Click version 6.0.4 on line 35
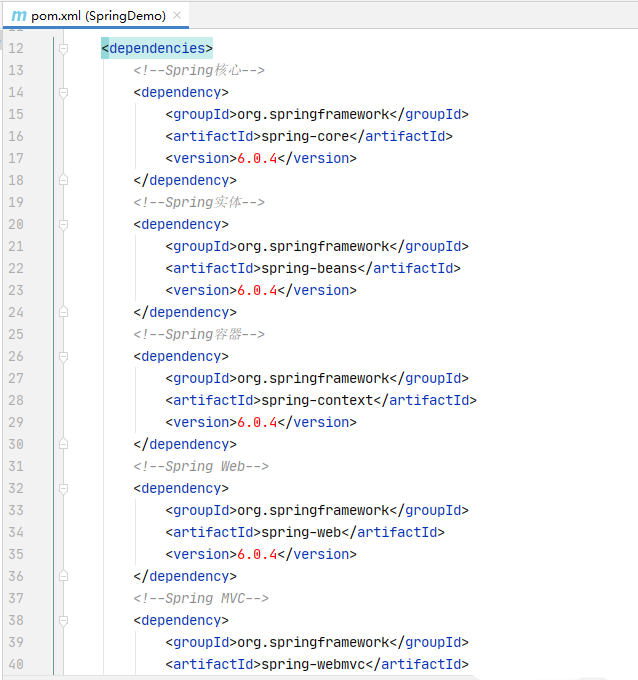 point(257,554)
